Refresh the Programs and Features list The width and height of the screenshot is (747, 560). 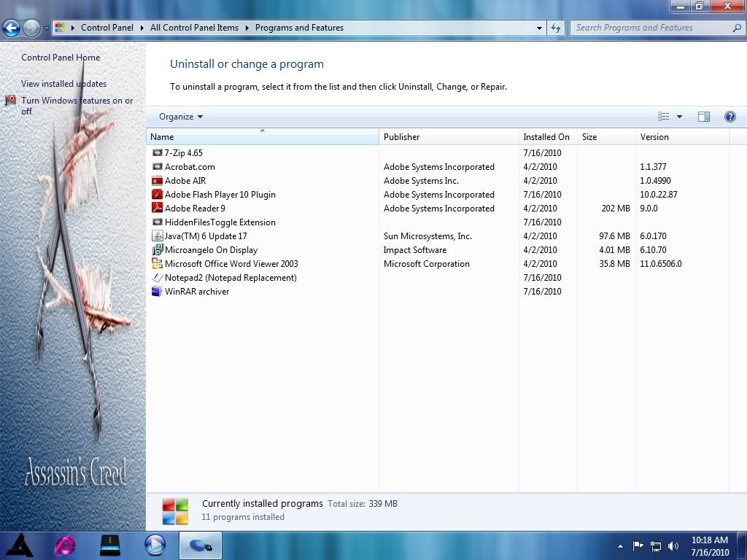(x=555, y=28)
